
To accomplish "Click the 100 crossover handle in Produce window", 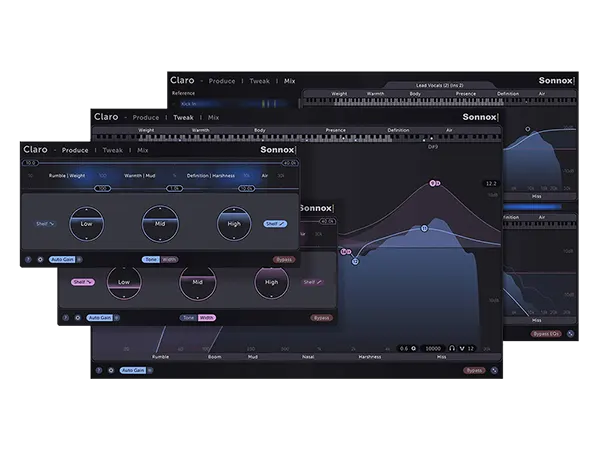I will (x=103, y=188).
